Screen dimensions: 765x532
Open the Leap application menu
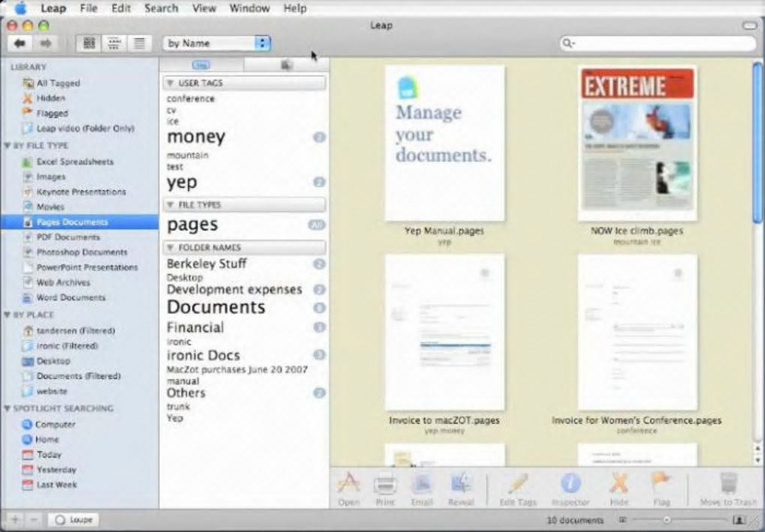(53, 8)
